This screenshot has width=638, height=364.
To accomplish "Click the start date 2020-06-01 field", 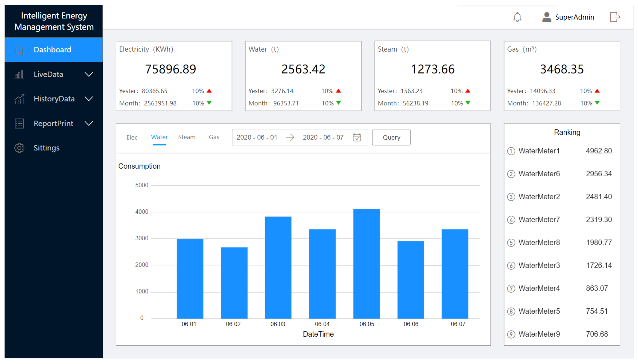I will pyautogui.click(x=257, y=137).
